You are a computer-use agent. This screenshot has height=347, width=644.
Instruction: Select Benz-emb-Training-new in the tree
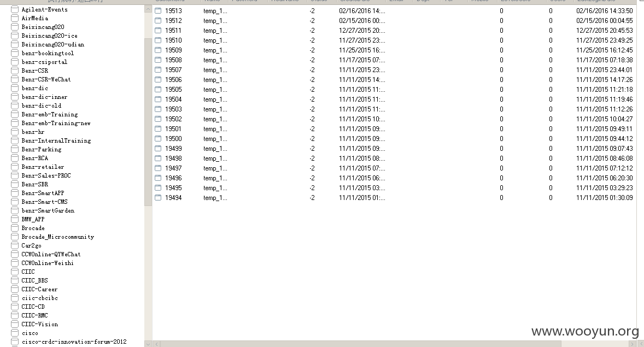pyautogui.click(x=56, y=123)
